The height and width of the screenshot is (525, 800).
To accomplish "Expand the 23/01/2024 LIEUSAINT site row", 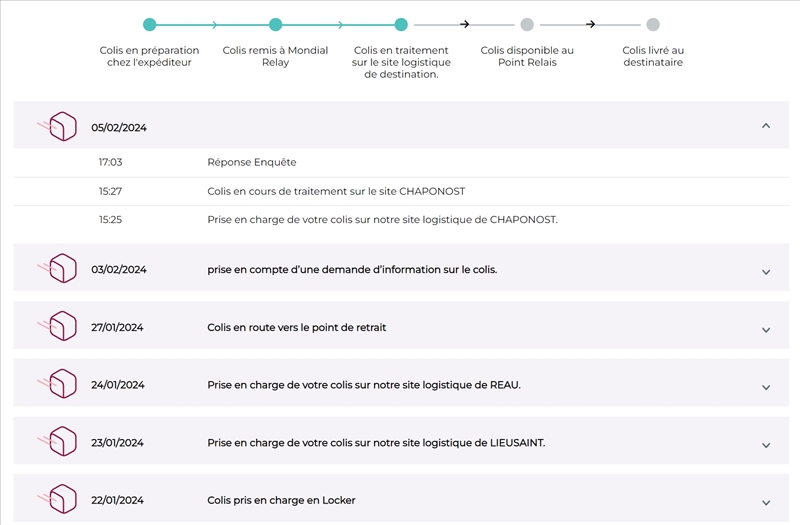I will 766,445.
